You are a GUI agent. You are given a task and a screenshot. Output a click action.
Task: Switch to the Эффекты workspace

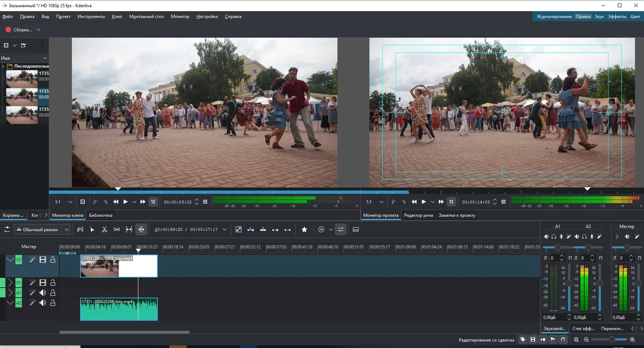(617, 17)
